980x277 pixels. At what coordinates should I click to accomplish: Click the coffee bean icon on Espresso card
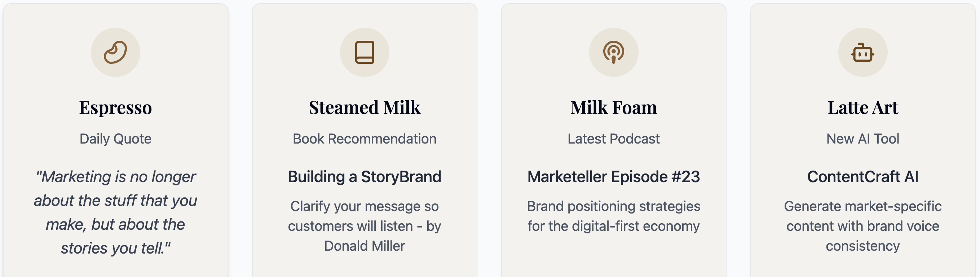pos(115,52)
